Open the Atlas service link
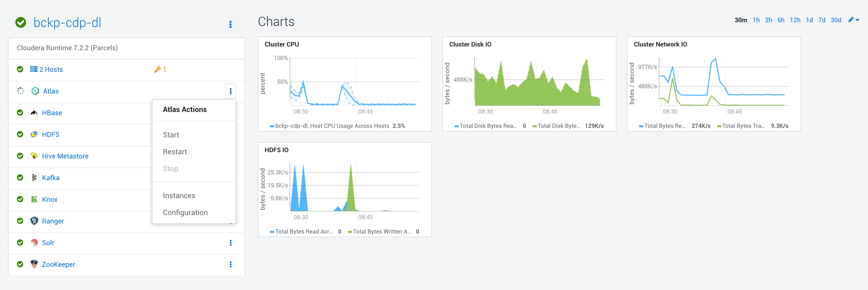This screenshot has width=868, height=290. pos(51,91)
